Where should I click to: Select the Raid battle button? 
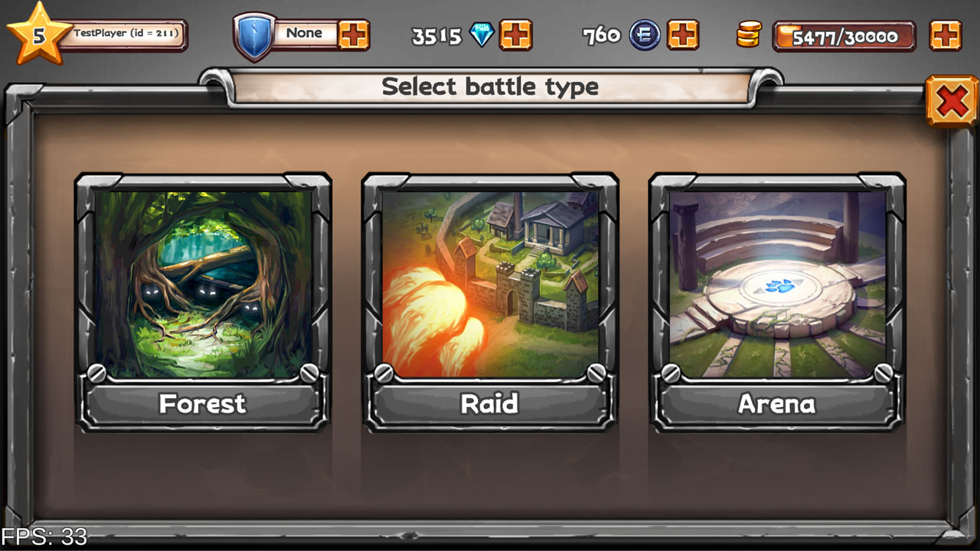click(490, 404)
